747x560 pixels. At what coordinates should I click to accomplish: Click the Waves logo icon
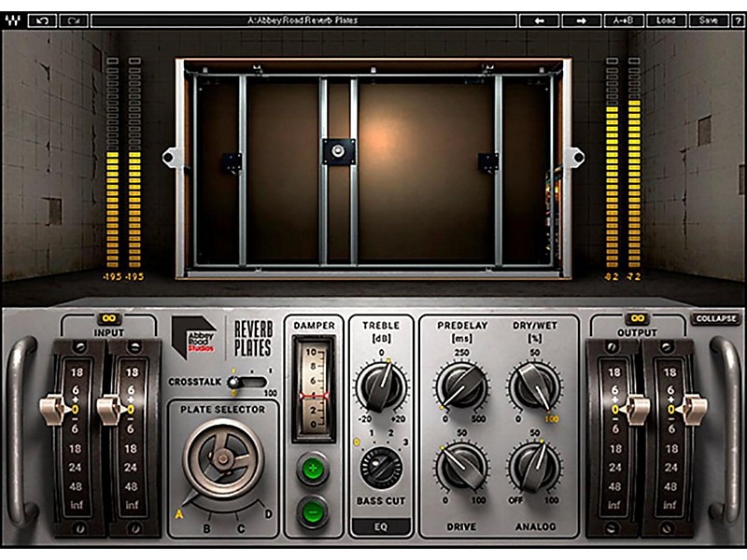click(13, 21)
